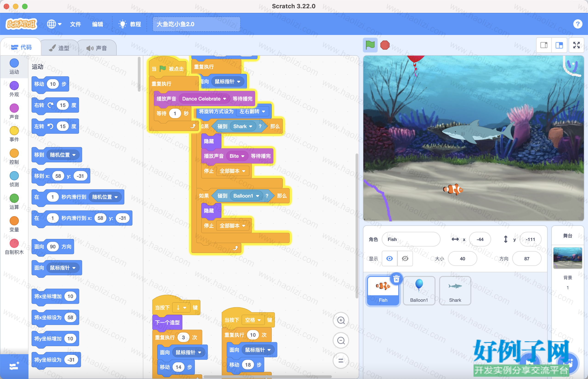
Task: Click the green flag to start project
Action: click(370, 45)
